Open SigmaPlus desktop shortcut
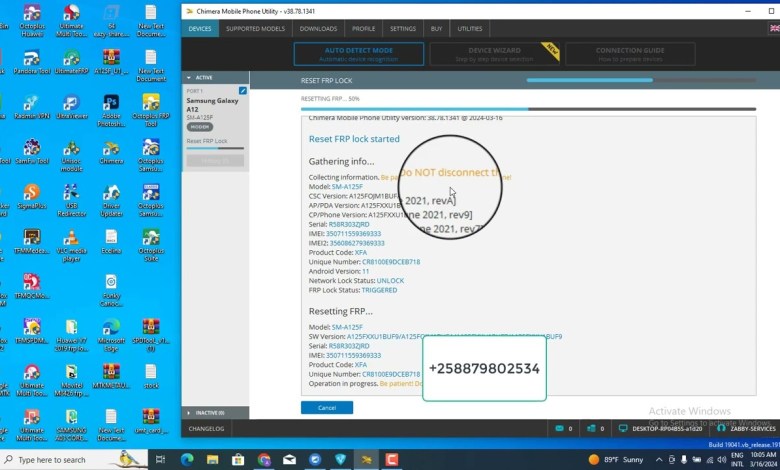This screenshot has height=470, width=780. pos(32,196)
